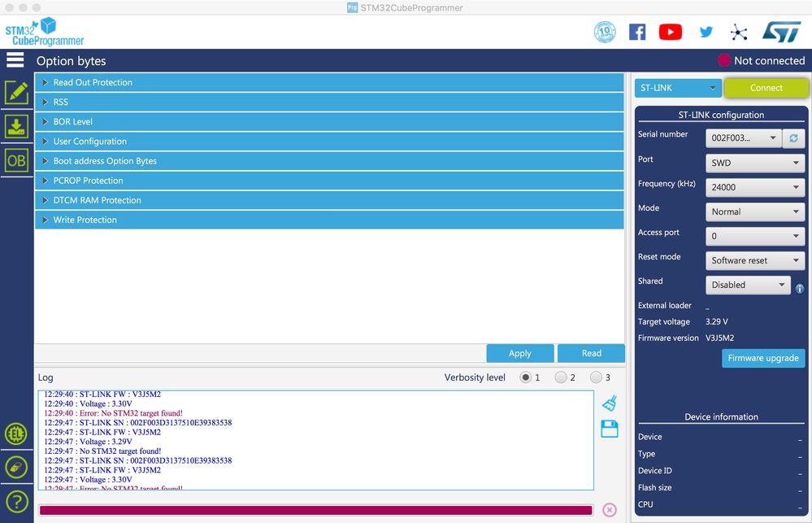Viewport: 812px width, 523px height.
Task: Expand Read Out Protection section
Action: (329, 82)
